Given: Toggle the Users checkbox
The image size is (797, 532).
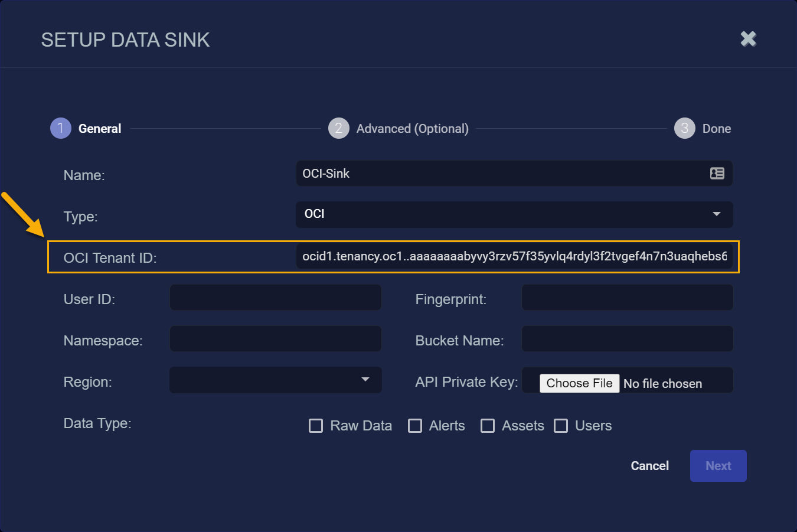Looking at the screenshot, I should [561, 426].
